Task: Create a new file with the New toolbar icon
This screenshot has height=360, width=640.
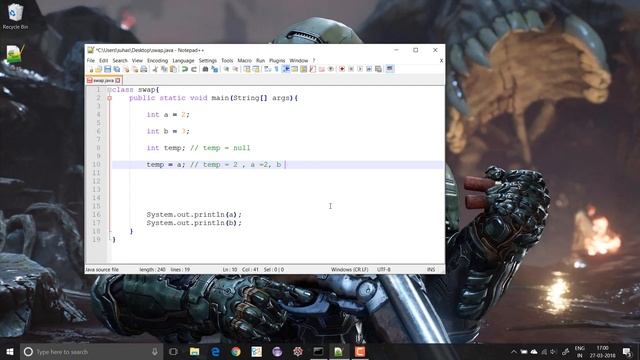Action: click(x=91, y=69)
